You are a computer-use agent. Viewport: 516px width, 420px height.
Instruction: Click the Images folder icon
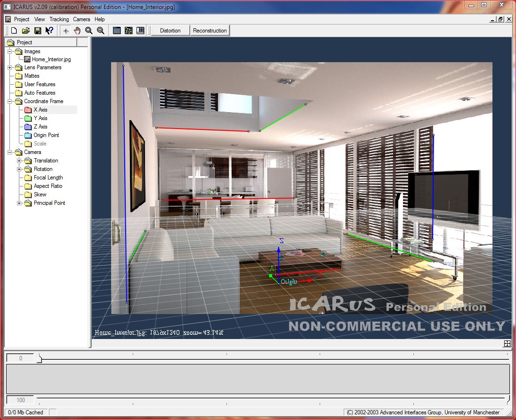[19, 51]
